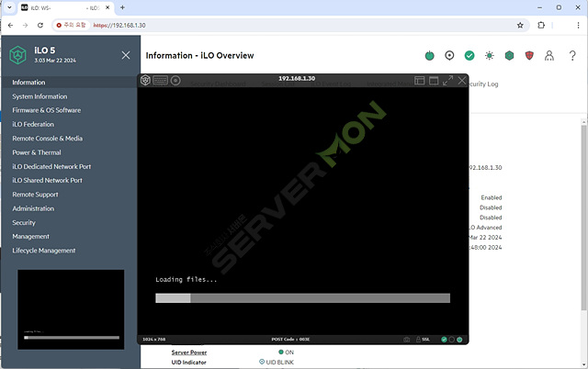
Task: Expand remote console to full screen
Action: click(x=447, y=80)
